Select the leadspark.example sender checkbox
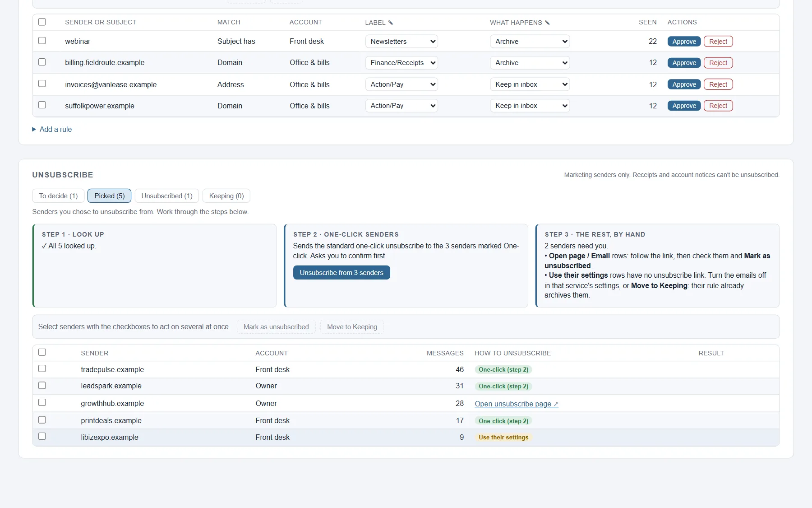 click(x=42, y=385)
